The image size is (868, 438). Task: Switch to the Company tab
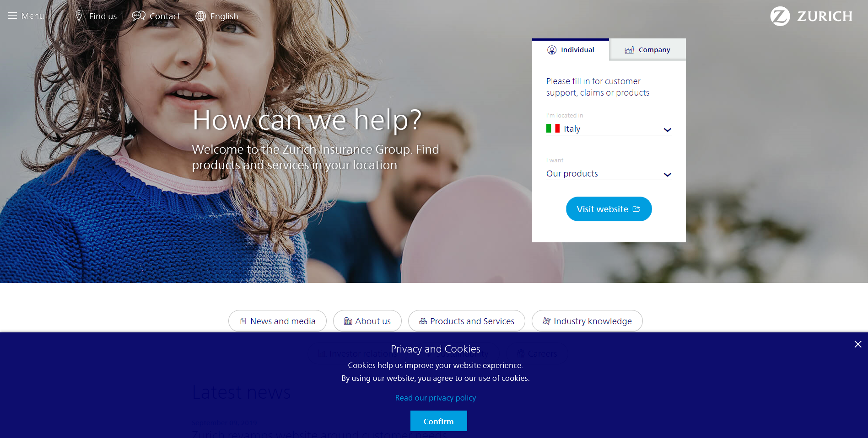pyautogui.click(x=647, y=50)
